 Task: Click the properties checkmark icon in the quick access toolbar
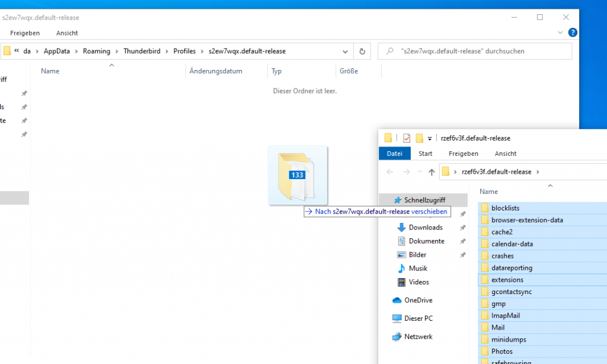(407, 138)
